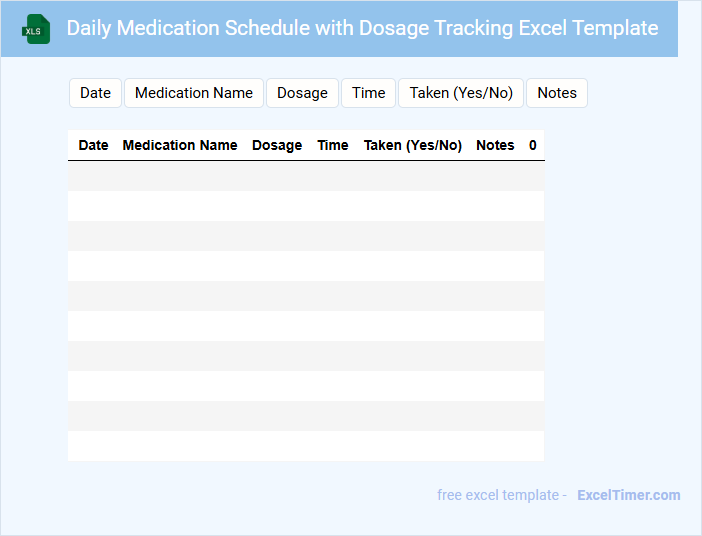
Task: Click the page title heading text
Action: click(362, 28)
